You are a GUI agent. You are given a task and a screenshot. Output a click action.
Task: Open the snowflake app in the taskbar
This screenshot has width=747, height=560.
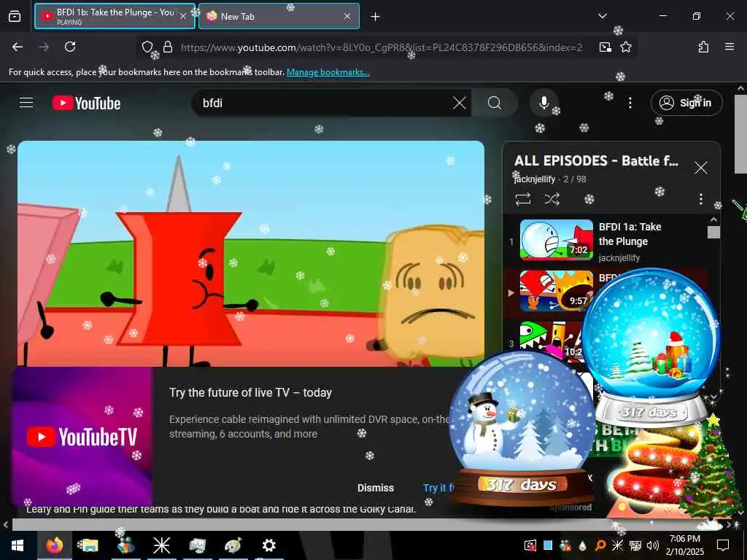coord(161,545)
